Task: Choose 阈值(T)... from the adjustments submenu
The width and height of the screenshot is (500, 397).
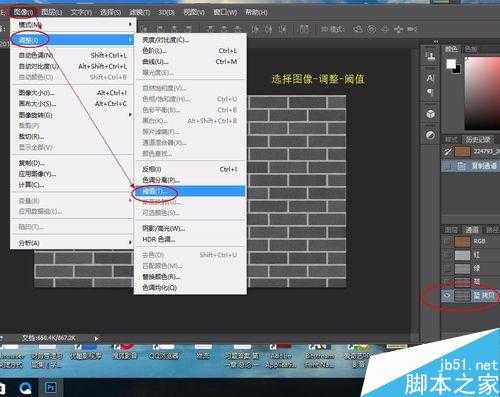Action: pos(190,191)
